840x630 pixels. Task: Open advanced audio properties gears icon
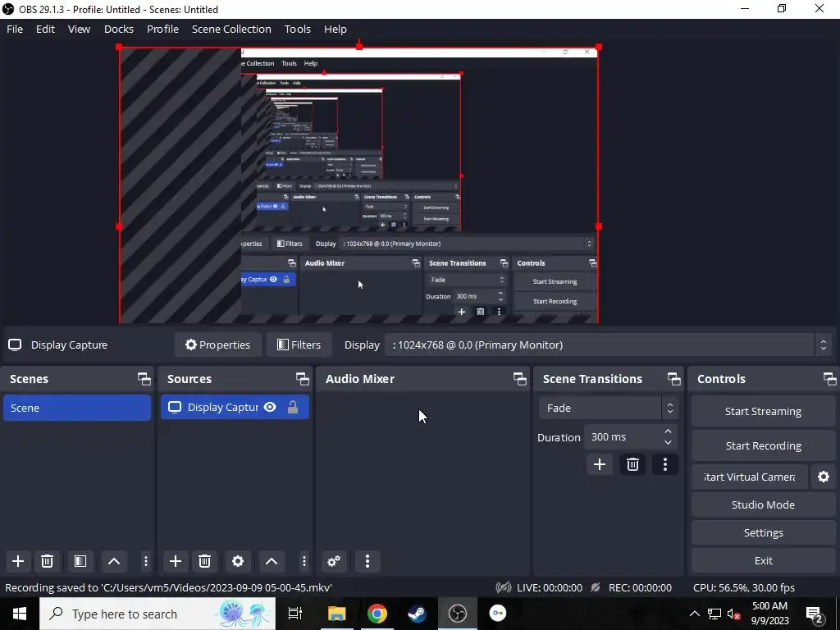tap(334, 561)
